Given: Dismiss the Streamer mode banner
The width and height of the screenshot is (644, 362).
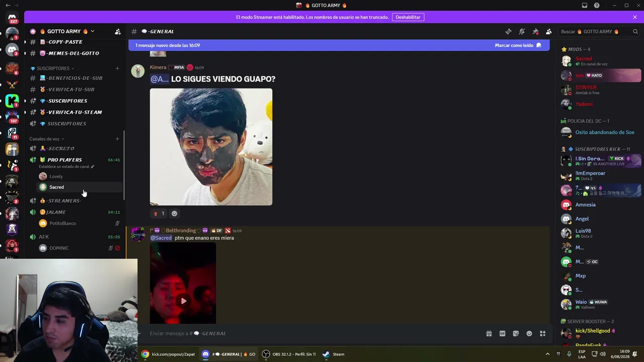Looking at the screenshot, I should point(635,17).
